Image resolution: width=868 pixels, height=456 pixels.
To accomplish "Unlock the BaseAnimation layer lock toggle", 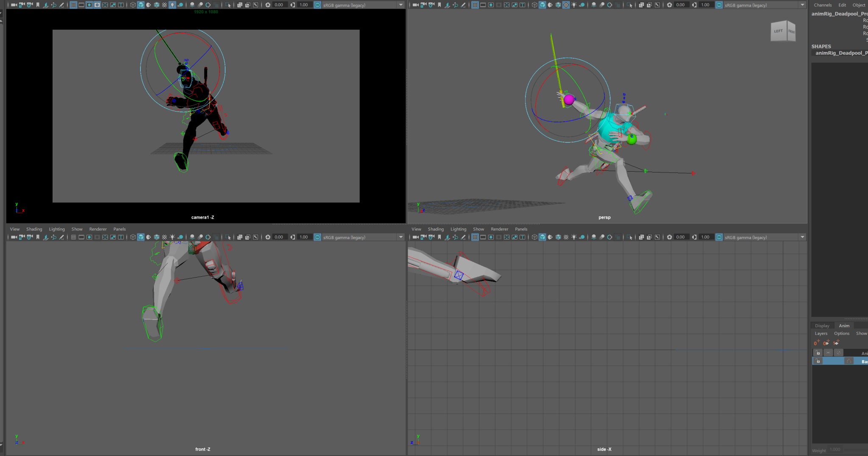I will pyautogui.click(x=818, y=361).
